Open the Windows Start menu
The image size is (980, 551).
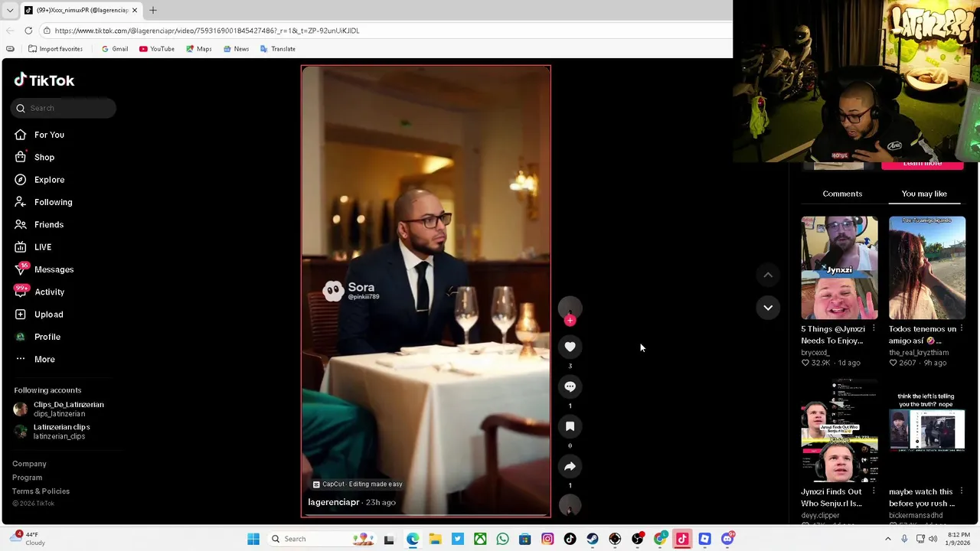[x=253, y=539]
